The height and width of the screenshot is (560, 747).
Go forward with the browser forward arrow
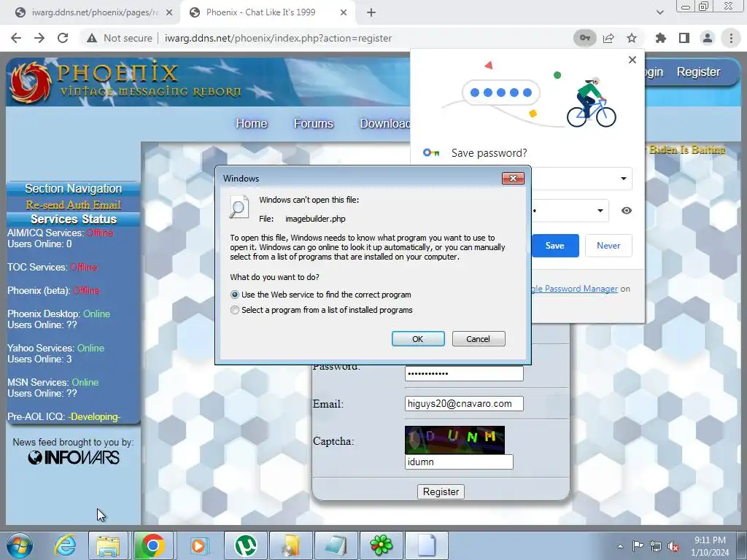pos(39,38)
